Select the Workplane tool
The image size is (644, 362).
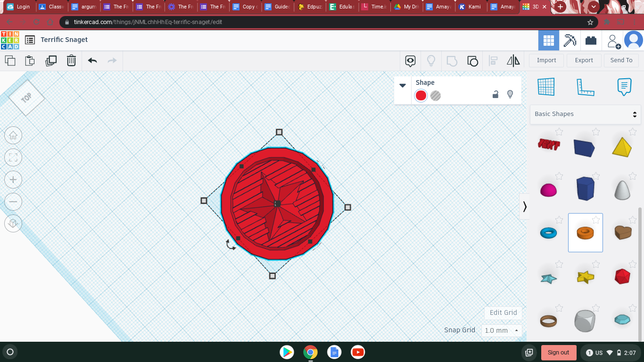point(546,87)
